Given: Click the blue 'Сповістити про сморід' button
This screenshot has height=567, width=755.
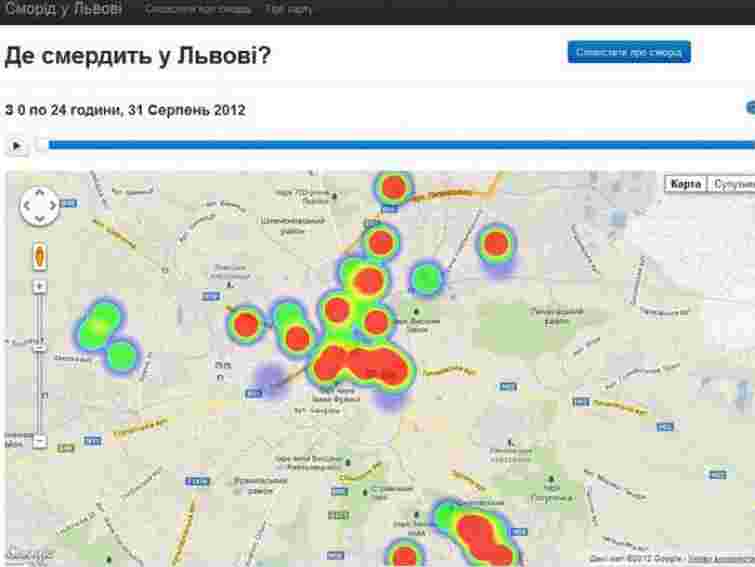Looking at the screenshot, I should (629, 52).
